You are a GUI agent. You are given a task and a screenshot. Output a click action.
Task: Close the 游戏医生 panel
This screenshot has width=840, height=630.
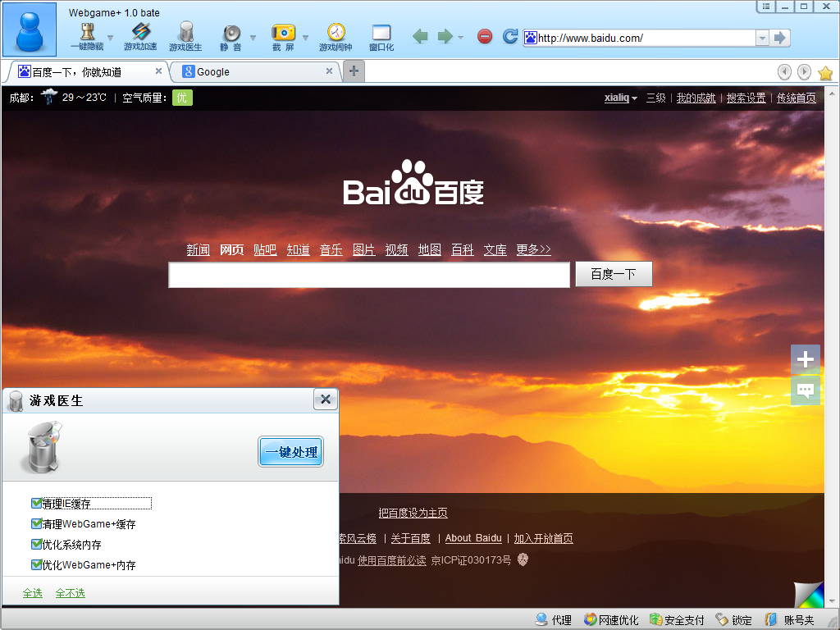tap(325, 399)
